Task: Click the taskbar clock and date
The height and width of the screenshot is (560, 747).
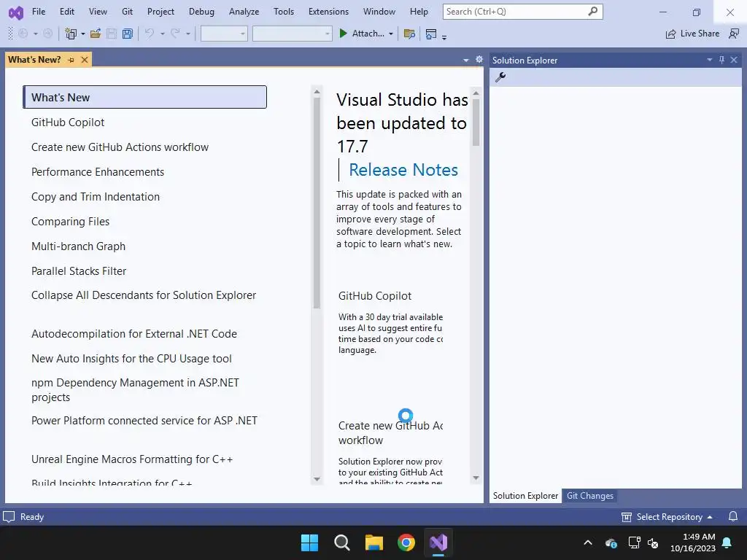Action: coord(693,542)
